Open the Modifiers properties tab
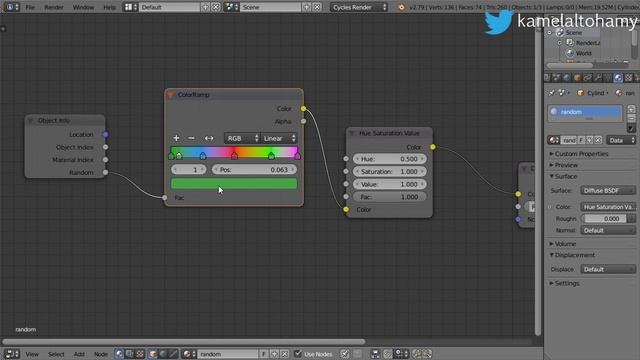 coord(598,78)
